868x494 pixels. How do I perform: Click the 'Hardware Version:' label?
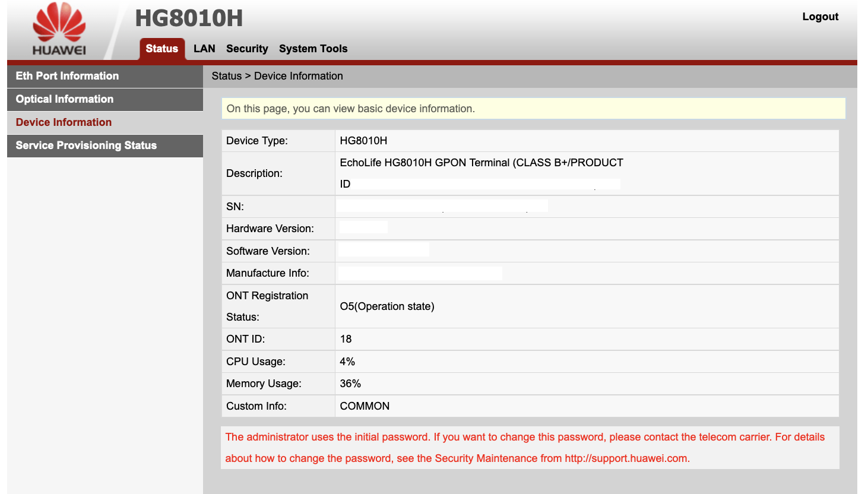click(270, 229)
